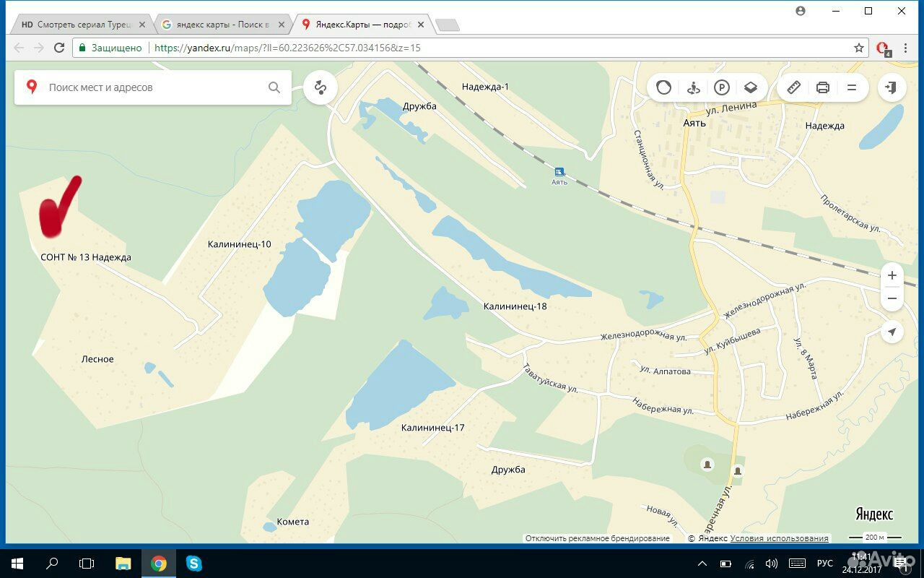Click the sign-in door icon
Screen dimensions: 924x578
pyautogui.click(x=892, y=87)
